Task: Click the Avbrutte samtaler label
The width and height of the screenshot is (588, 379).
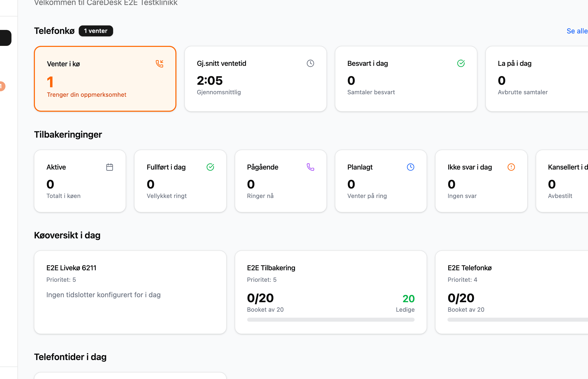Action: pyautogui.click(x=523, y=92)
